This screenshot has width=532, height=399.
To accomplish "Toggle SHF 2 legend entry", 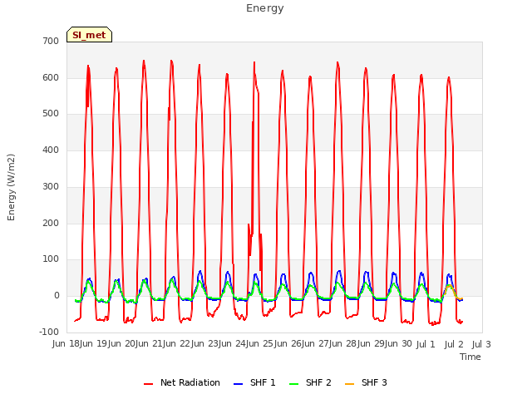I will pos(310,382).
